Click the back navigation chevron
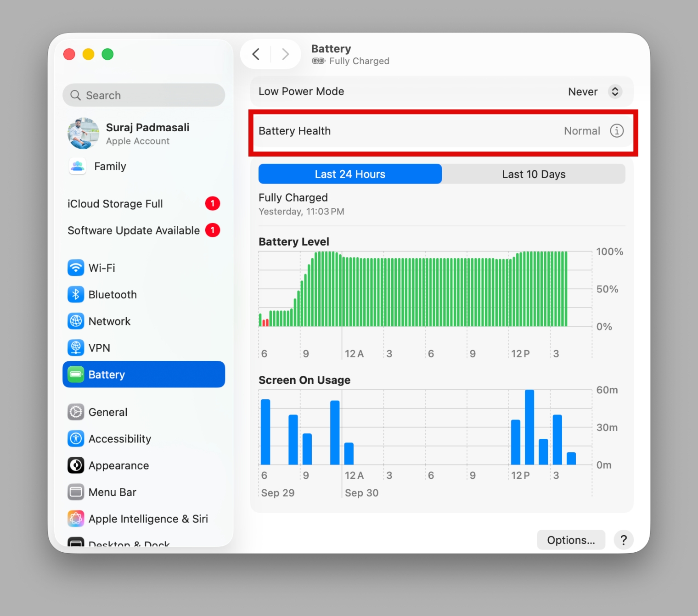The width and height of the screenshot is (698, 616). (x=256, y=54)
